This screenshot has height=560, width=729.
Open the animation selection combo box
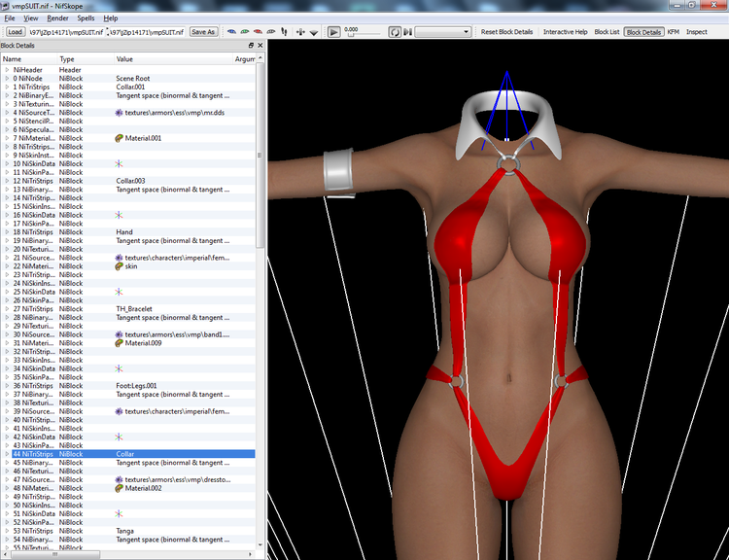442,32
